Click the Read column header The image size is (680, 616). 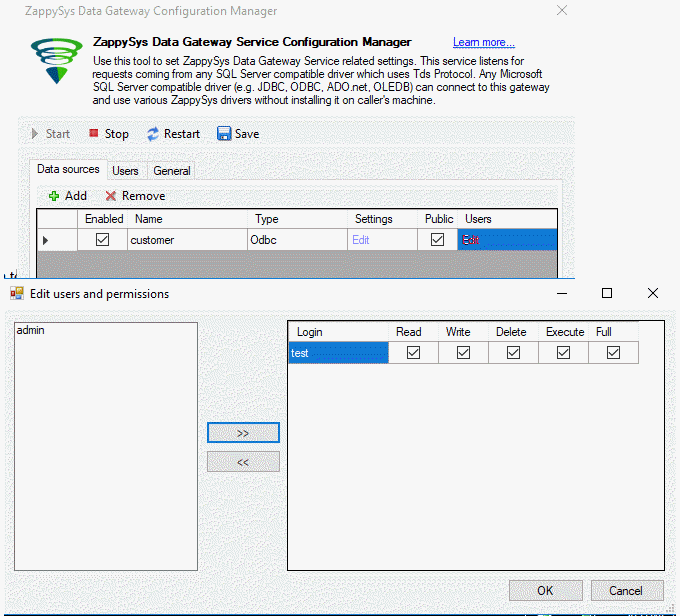coord(413,332)
